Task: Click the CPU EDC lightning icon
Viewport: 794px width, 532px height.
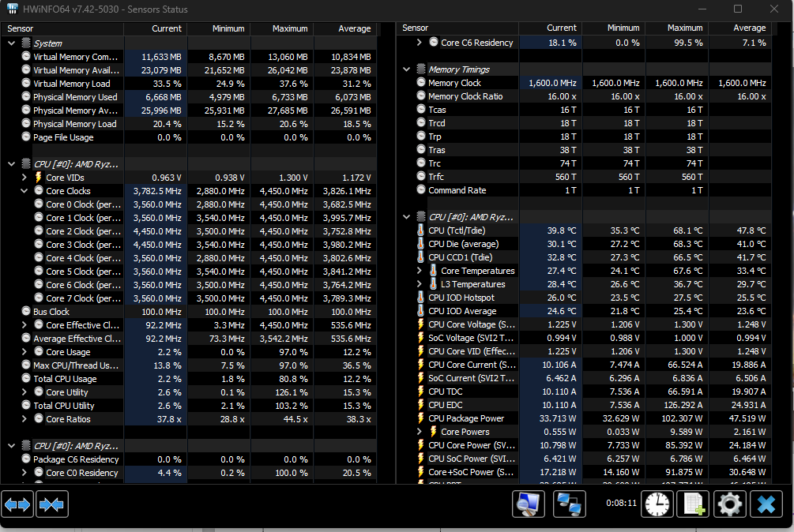Action: tap(421, 405)
